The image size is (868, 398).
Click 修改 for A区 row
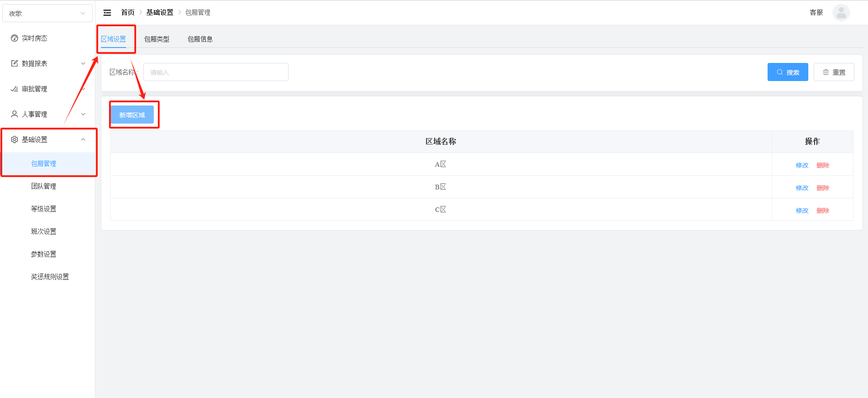point(802,165)
